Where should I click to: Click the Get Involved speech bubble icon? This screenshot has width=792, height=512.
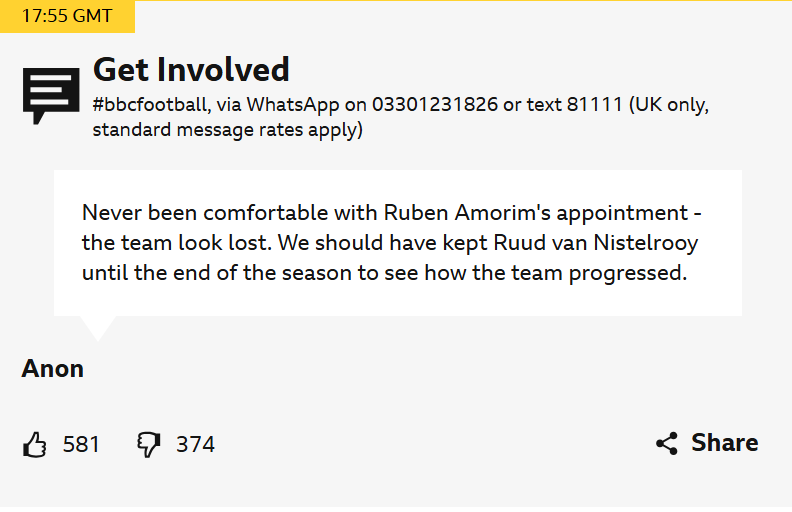[x=51, y=96]
